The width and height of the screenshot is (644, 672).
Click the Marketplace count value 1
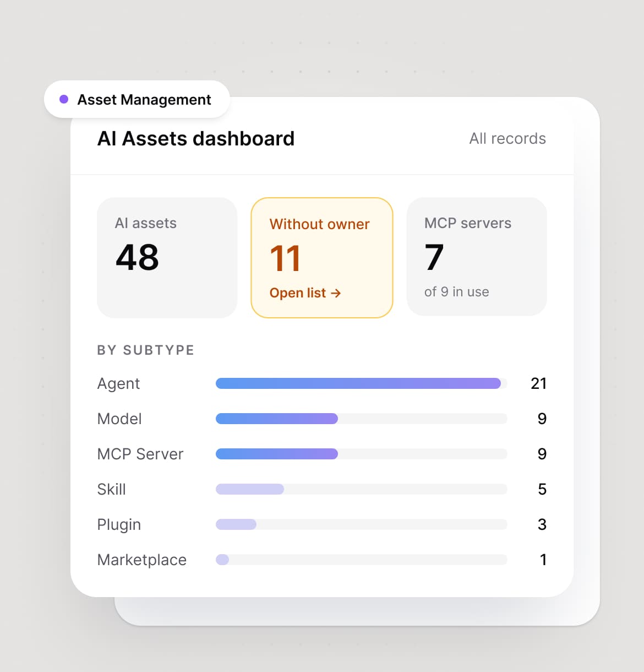tap(543, 560)
